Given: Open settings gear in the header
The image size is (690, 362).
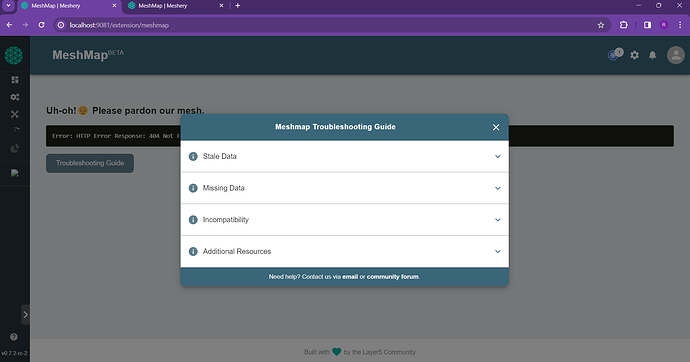Looking at the screenshot, I should 634,55.
